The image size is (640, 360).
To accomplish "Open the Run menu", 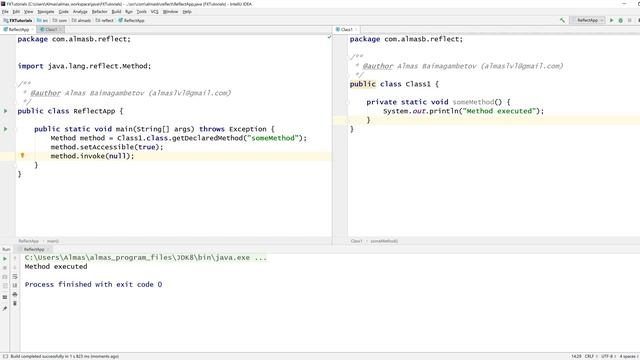I will 129,12.
